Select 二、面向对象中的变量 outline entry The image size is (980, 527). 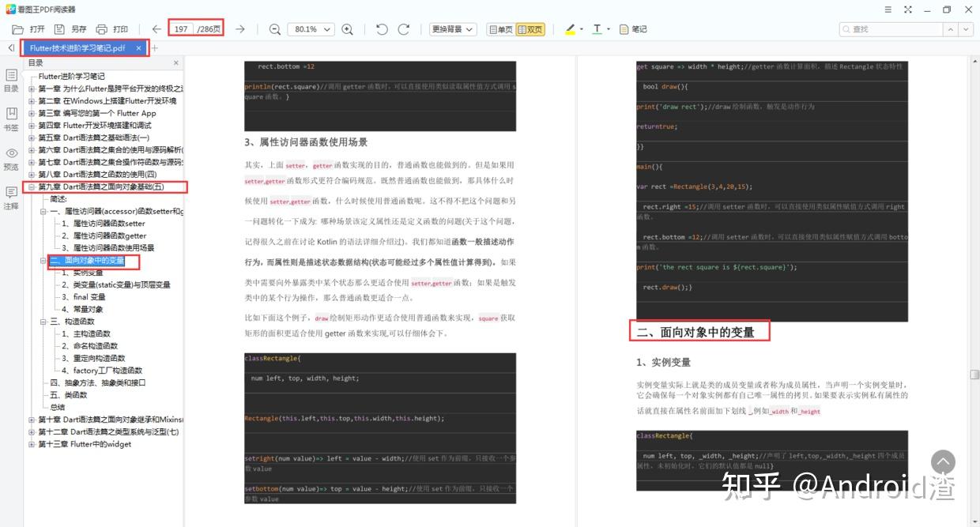(87, 261)
